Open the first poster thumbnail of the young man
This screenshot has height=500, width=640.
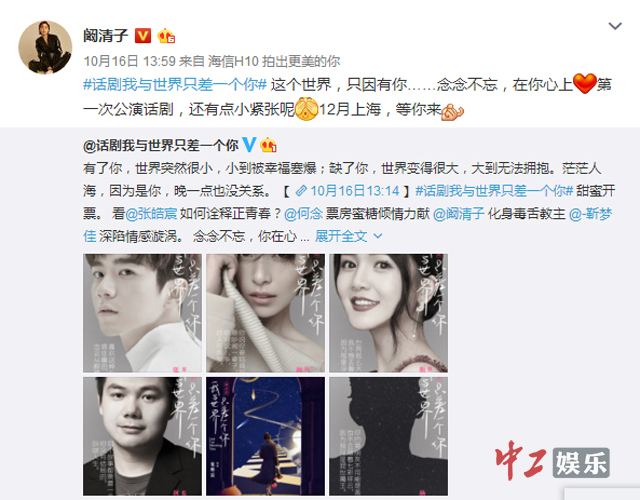[142, 313]
